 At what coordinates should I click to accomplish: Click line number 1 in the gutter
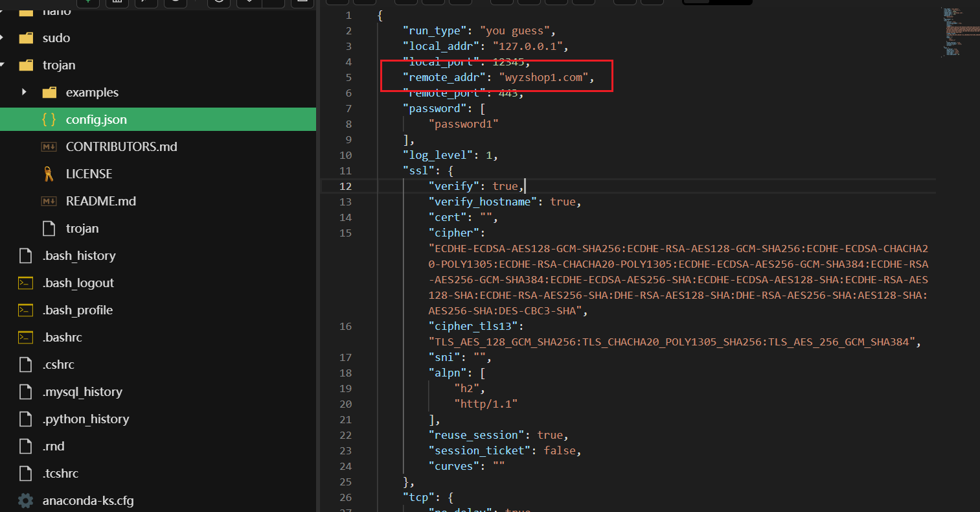tap(349, 15)
